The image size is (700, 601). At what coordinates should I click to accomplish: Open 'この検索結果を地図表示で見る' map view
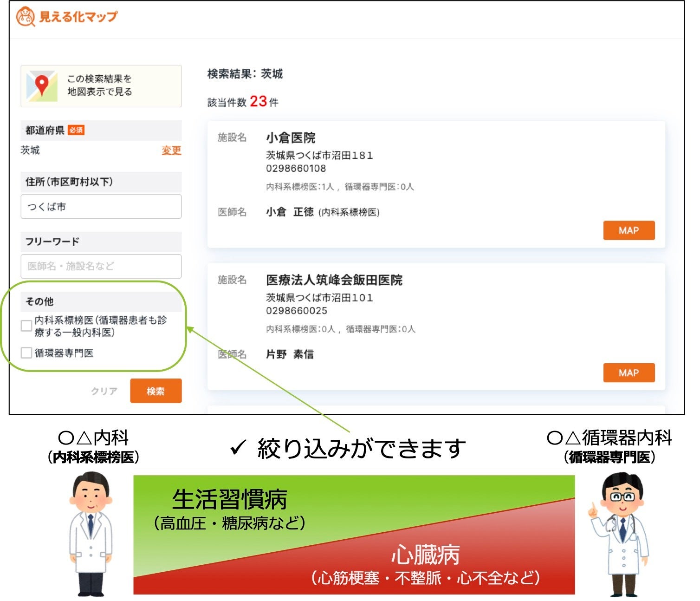pyautogui.click(x=101, y=86)
